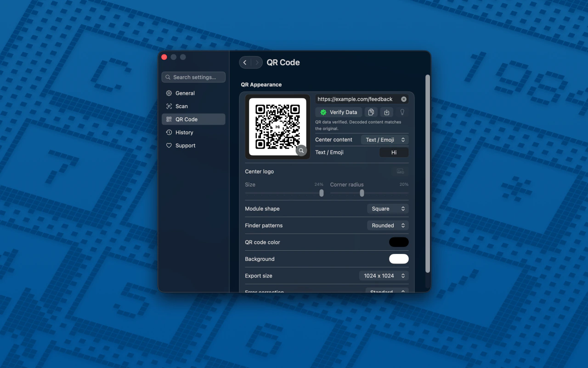The height and width of the screenshot is (368, 588).
Task: Click the lightbulb tips icon
Action: tap(402, 112)
